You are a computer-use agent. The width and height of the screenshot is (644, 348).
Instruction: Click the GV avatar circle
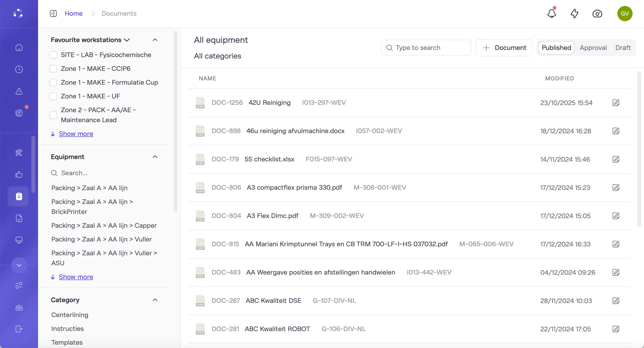(x=625, y=14)
